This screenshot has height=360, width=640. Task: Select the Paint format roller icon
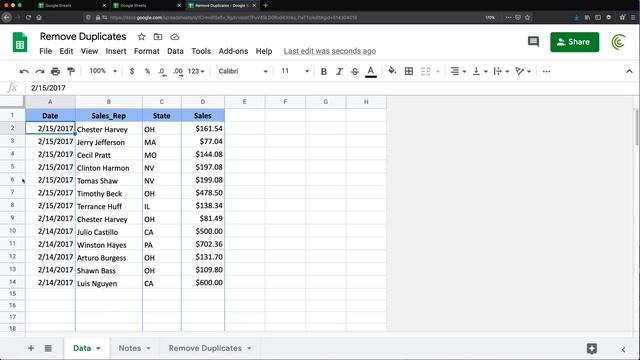pyautogui.click(x=71, y=71)
